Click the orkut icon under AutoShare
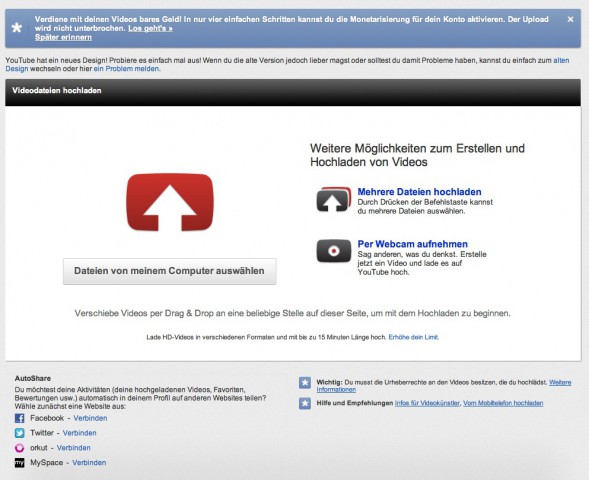This screenshot has width=589, height=480. pyautogui.click(x=20, y=448)
